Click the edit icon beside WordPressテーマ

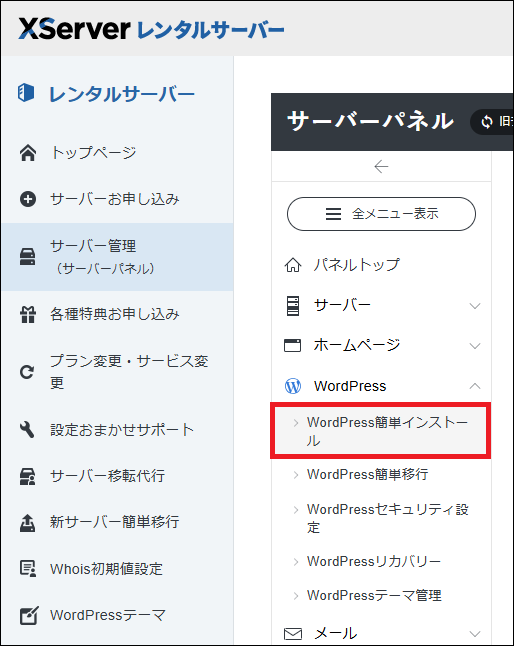click(x=29, y=615)
